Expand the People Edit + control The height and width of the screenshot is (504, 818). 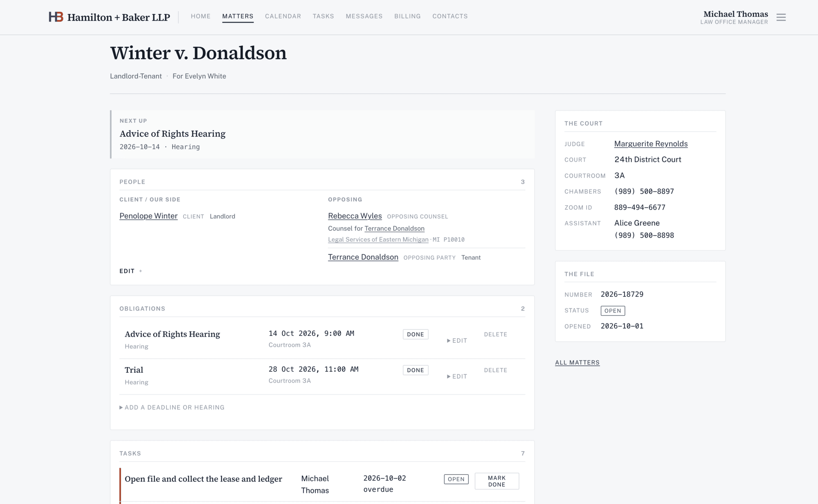click(x=130, y=271)
